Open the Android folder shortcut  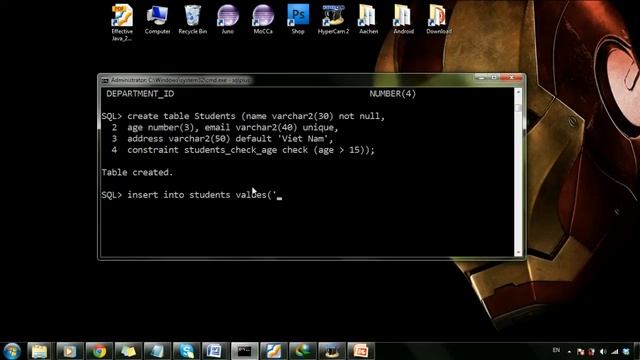point(403,19)
